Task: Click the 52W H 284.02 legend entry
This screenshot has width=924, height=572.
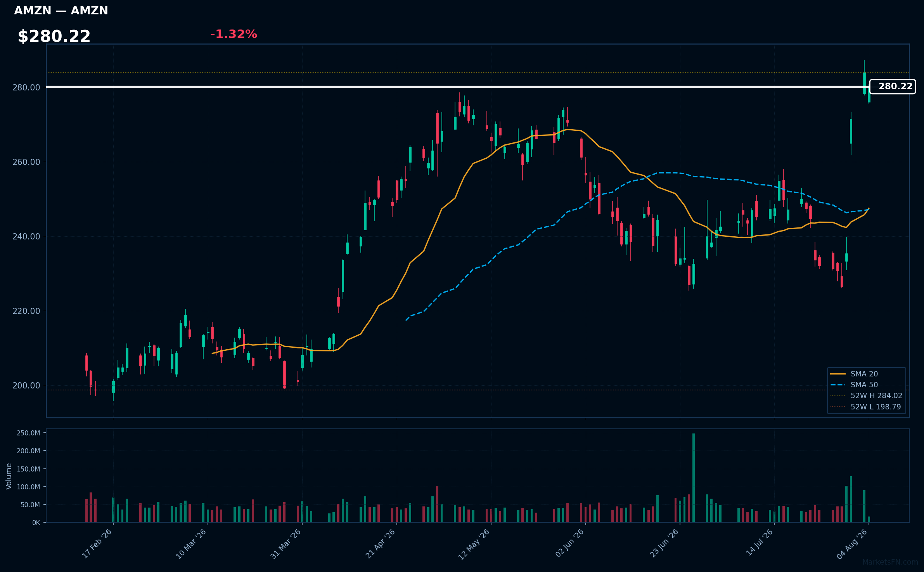Action: click(x=866, y=395)
